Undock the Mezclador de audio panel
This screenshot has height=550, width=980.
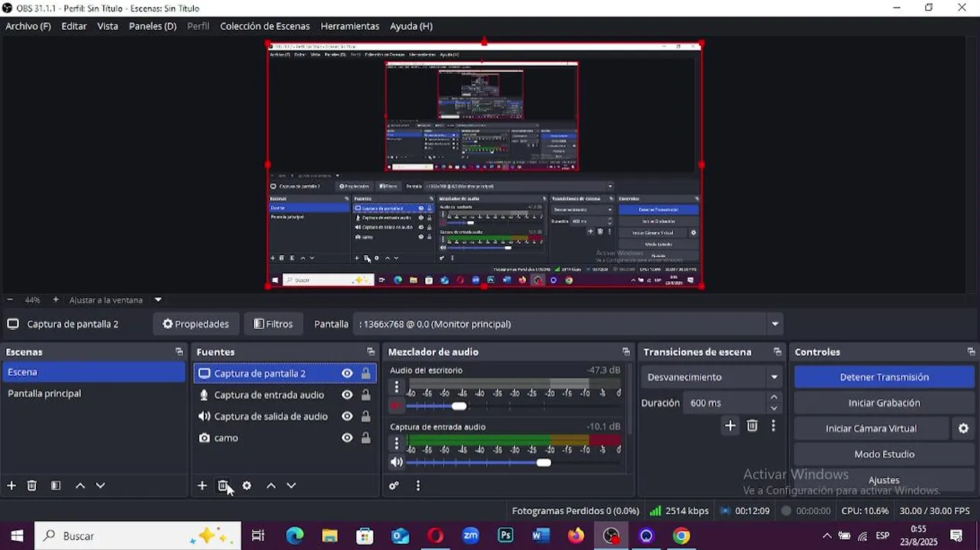626,352
